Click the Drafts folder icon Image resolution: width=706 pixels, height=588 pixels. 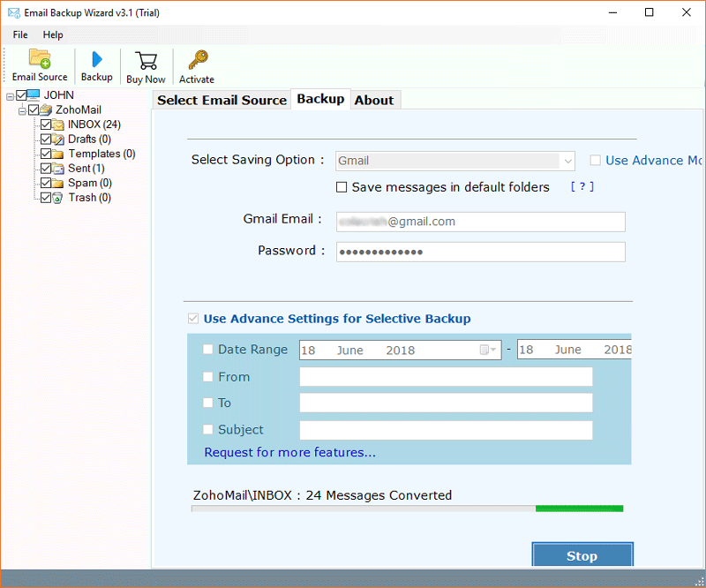pos(57,139)
